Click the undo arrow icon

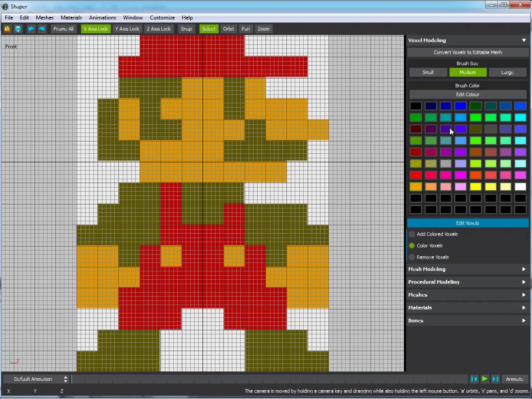pyautogui.click(x=31, y=29)
